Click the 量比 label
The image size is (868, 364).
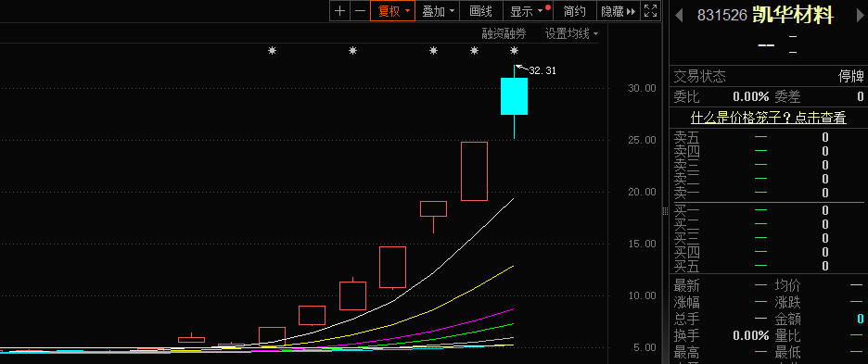point(787,335)
